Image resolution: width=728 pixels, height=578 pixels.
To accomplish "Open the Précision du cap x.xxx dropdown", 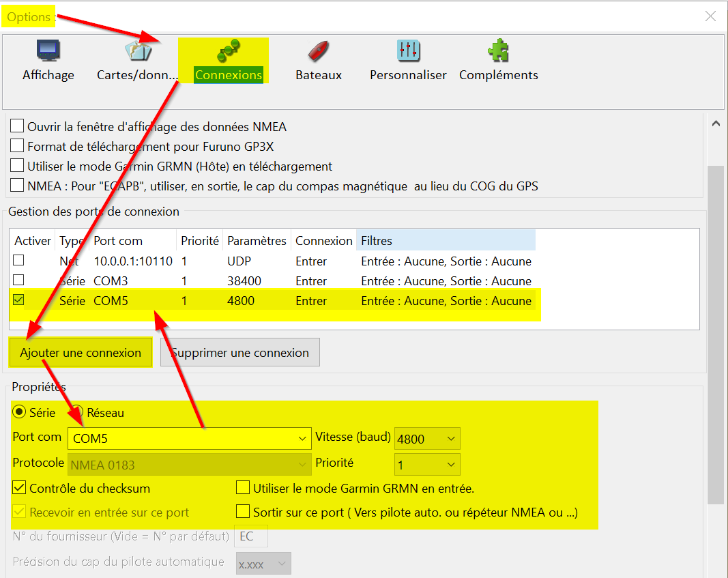I will click(x=263, y=564).
